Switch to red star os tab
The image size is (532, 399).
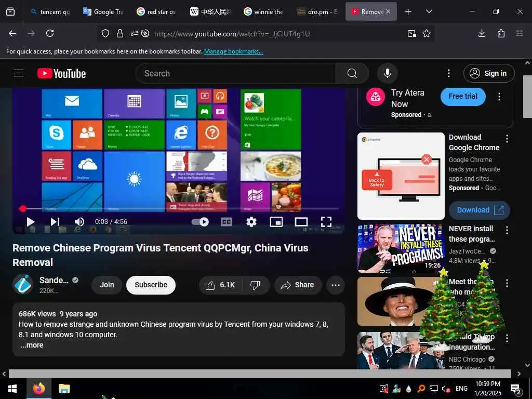[157, 11]
